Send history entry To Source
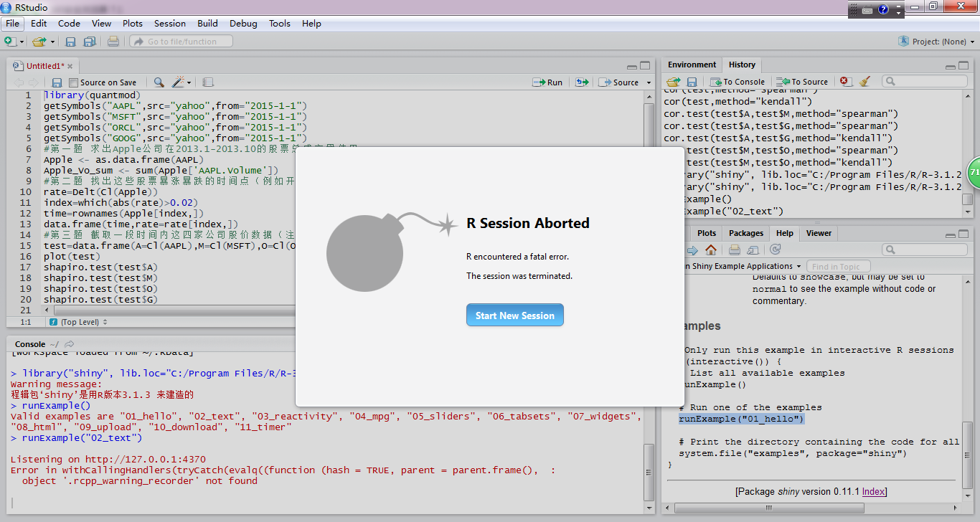 (x=804, y=82)
